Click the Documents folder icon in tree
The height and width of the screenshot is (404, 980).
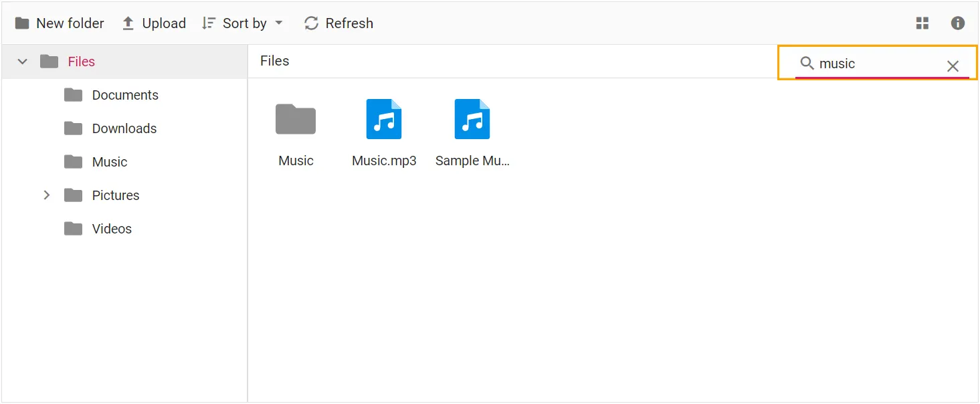point(73,95)
